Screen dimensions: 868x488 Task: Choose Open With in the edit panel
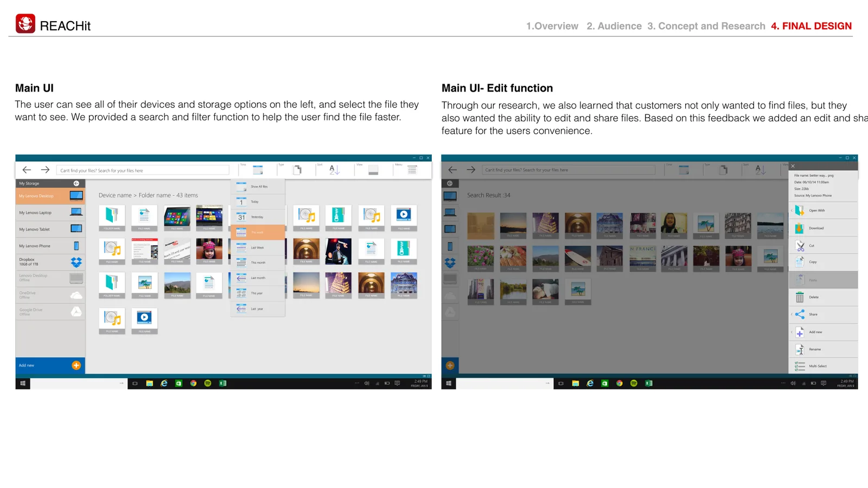[824, 210]
